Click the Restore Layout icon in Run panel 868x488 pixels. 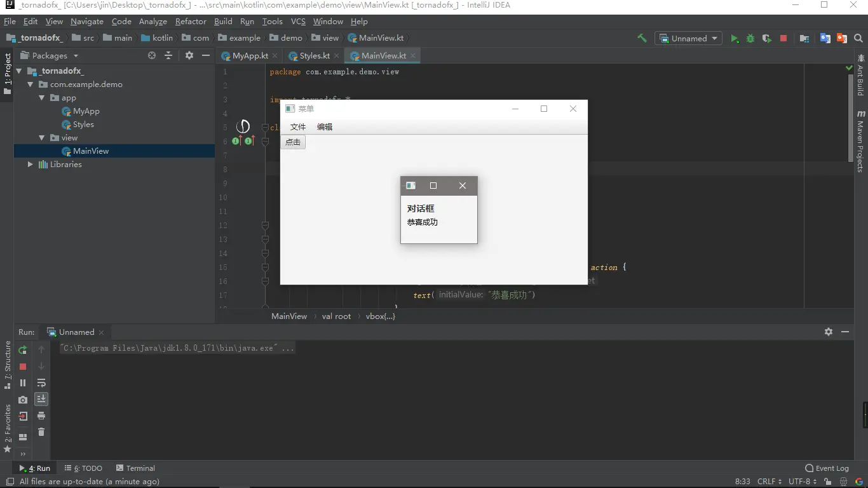point(23,437)
